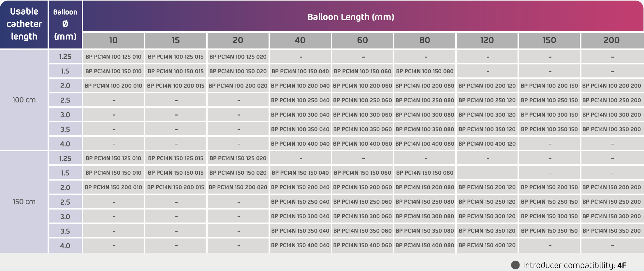
Task: Select the Balloon Length (mm) header
Action: pyautogui.click(x=351, y=17)
